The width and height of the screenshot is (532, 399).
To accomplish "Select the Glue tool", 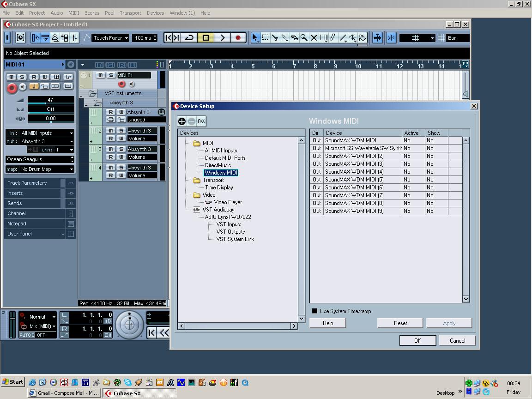I will (284, 38).
